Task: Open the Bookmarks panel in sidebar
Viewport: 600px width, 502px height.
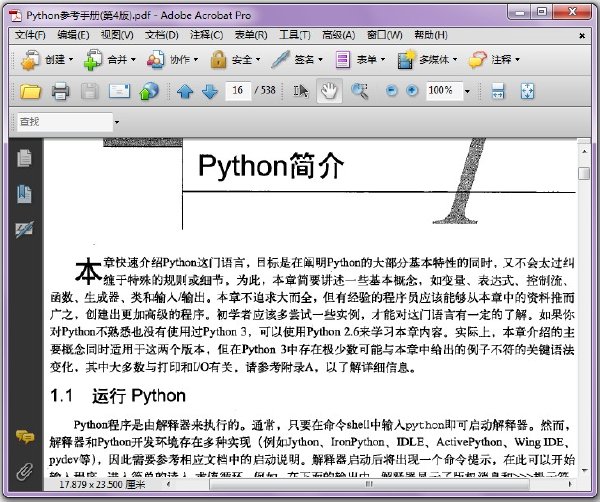Action: [x=24, y=194]
